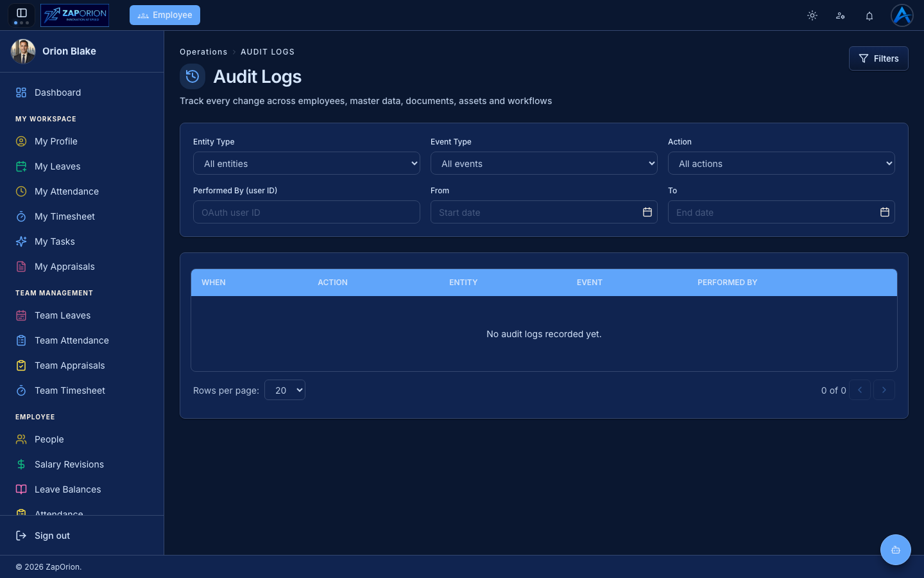Open Leave Balances label
The image size is (924, 578).
coord(68,489)
